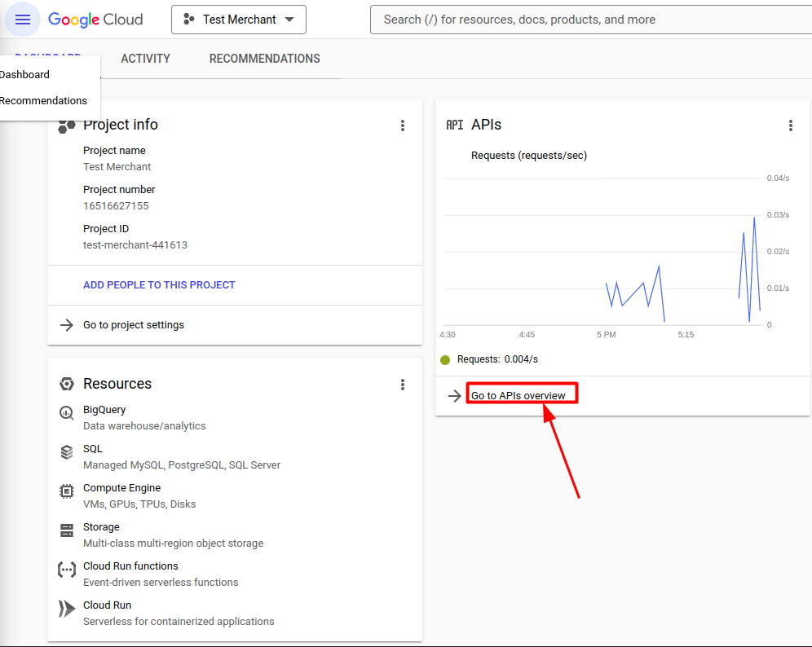Click the Google Cloud logo
This screenshot has height=647, width=812.
click(95, 20)
